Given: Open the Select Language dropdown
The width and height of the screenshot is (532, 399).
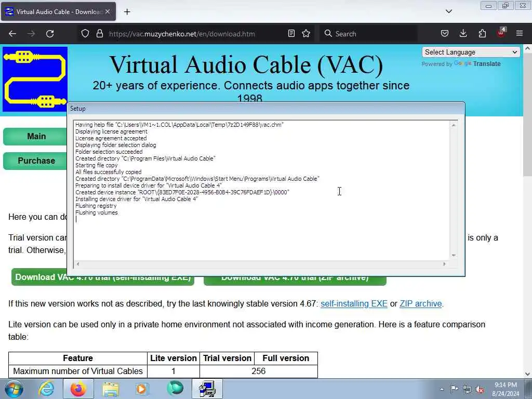Looking at the screenshot, I should 471,52.
